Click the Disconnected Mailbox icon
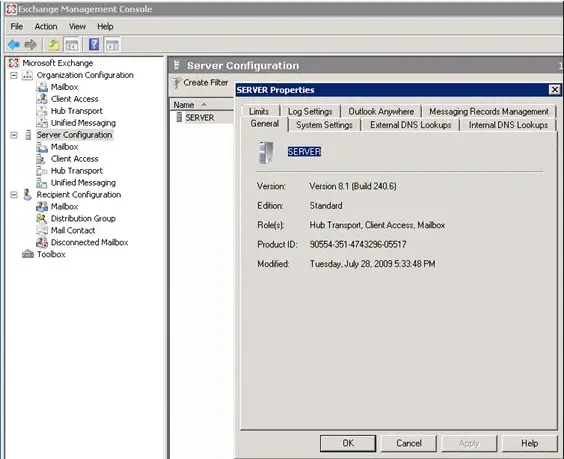 click(x=42, y=242)
